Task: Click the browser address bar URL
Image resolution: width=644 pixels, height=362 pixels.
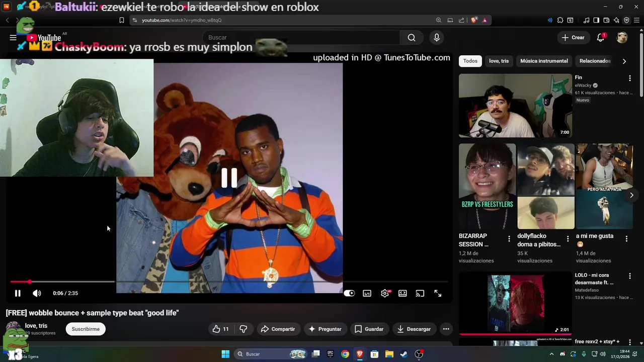Action: pyautogui.click(x=182, y=20)
